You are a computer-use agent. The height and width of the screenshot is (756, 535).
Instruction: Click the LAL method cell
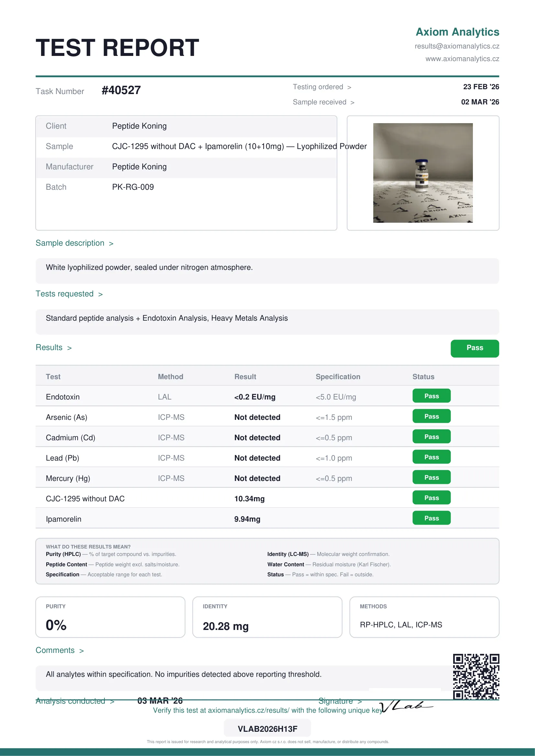(x=164, y=397)
